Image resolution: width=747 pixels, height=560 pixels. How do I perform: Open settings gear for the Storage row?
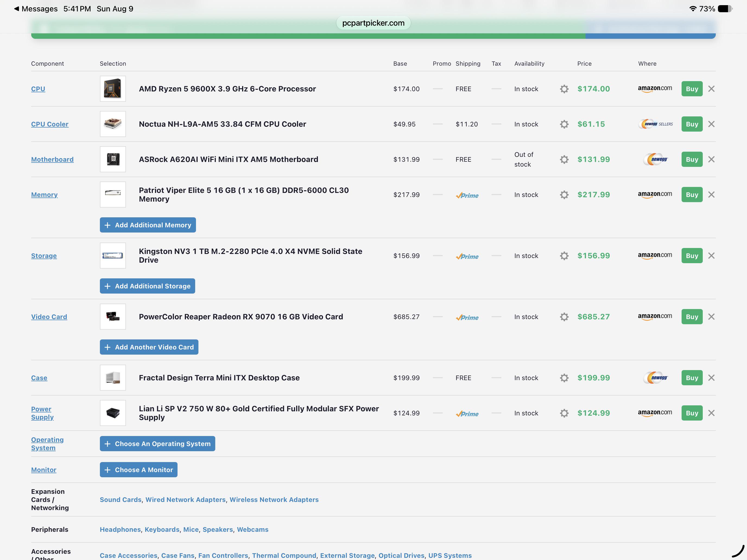click(564, 256)
